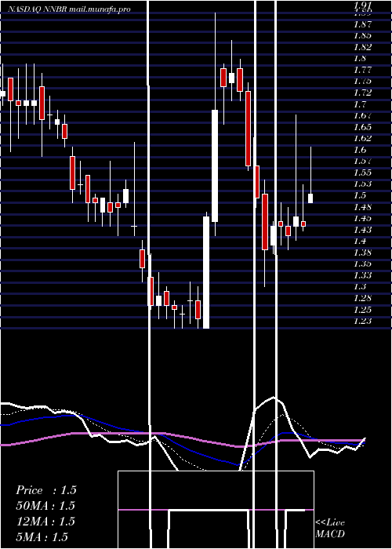Click the 1.43 price axis label
Image resolution: width=392 pixels, height=549 pixels.
(362, 230)
